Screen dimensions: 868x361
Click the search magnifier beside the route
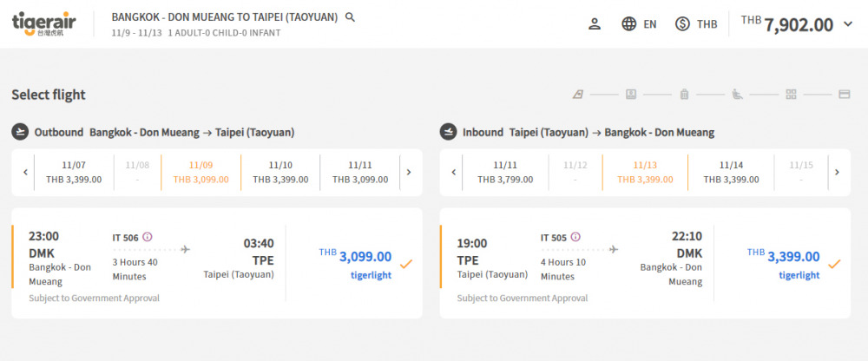tap(350, 16)
